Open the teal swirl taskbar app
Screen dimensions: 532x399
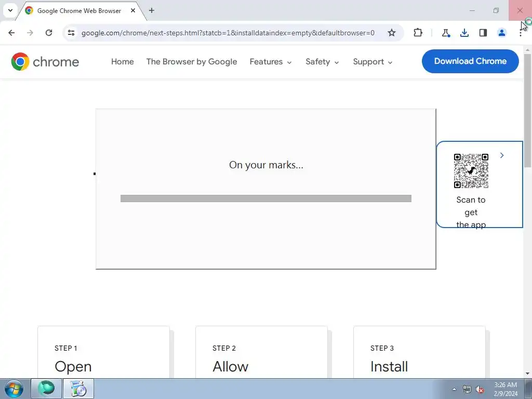point(46,389)
